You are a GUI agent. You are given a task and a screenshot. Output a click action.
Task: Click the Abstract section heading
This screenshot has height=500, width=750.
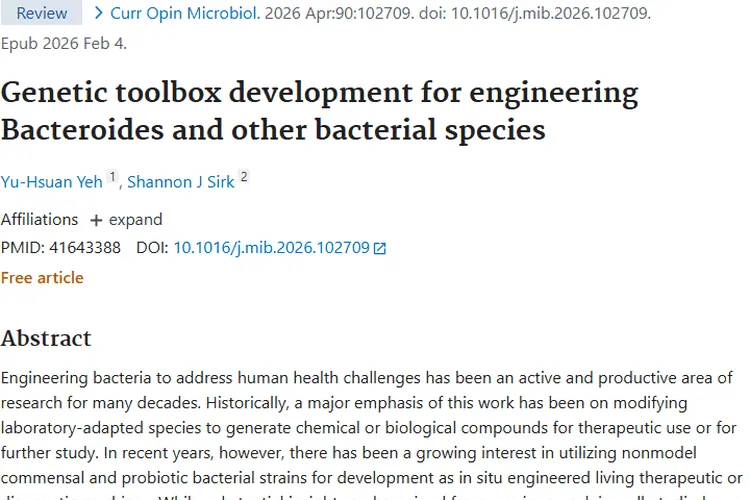pyautogui.click(x=46, y=338)
